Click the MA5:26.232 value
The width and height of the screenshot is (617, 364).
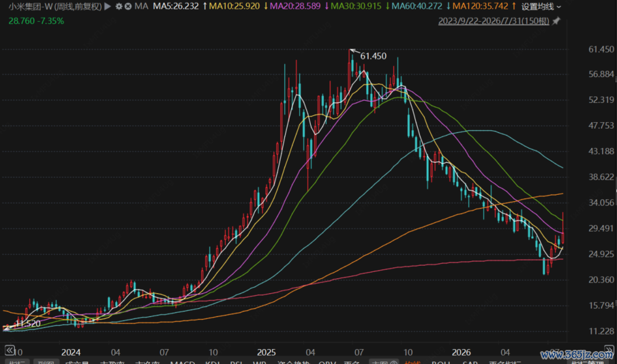pos(176,6)
